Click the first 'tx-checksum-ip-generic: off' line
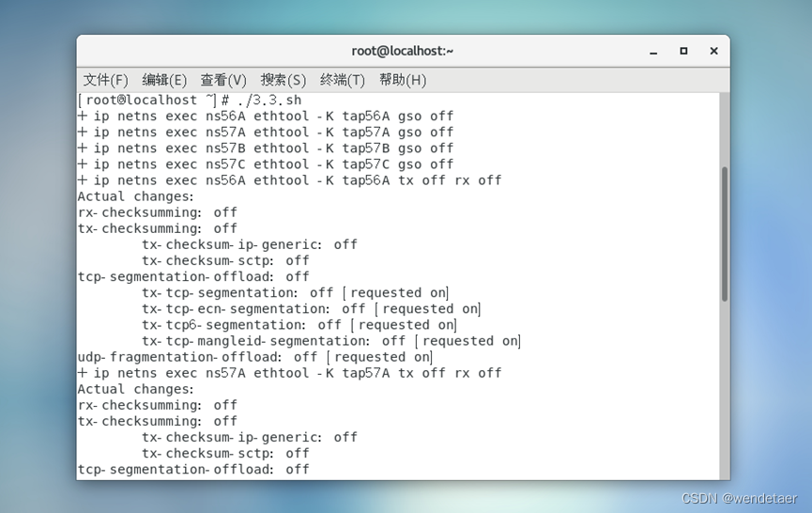812x513 pixels. pyautogui.click(x=250, y=244)
